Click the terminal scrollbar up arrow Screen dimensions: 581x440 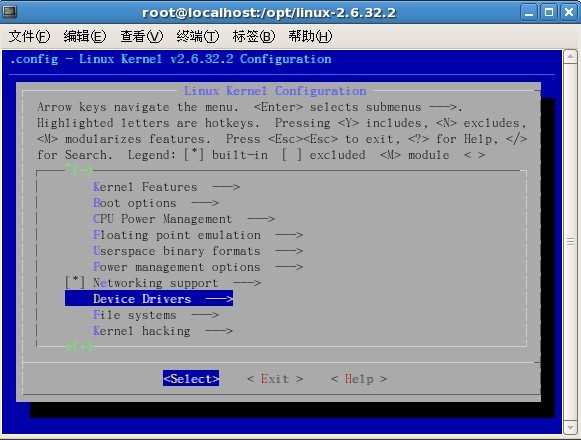(x=570, y=57)
